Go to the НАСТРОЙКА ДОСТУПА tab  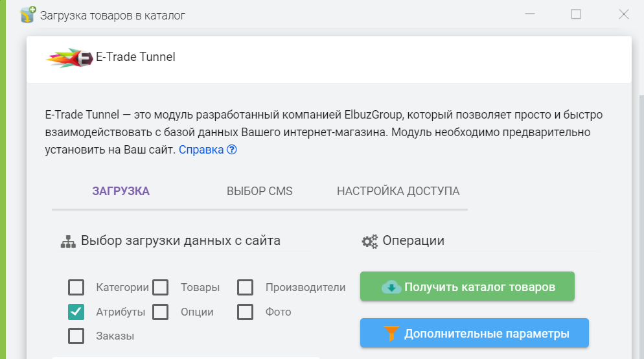(398, 191)
